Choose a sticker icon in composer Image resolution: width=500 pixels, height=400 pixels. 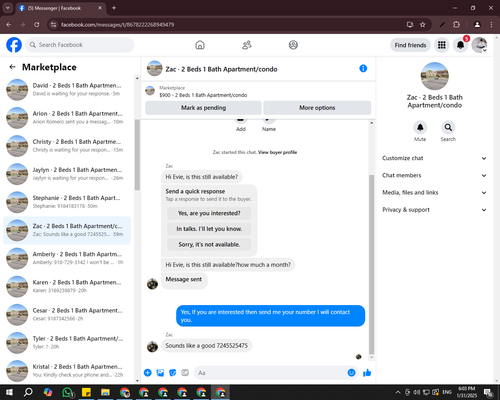coord(173,373)
